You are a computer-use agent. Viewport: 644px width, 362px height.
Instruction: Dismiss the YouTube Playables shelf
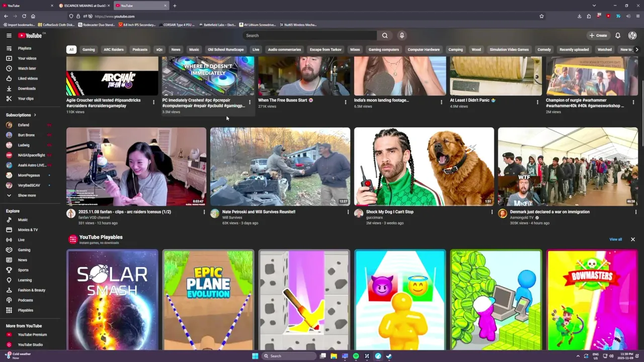[x=632, y=239]
